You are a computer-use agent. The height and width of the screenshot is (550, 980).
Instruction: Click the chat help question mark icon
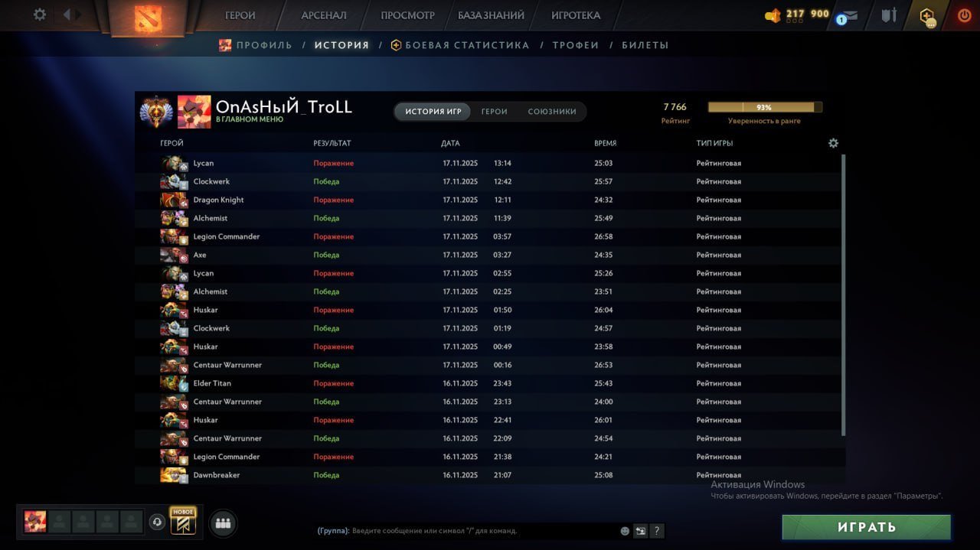(x=657, y=531)
